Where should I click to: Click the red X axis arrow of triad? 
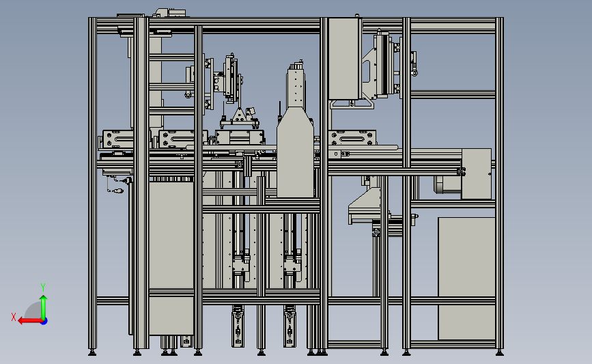pyautogui.click(x=30, y=321)
